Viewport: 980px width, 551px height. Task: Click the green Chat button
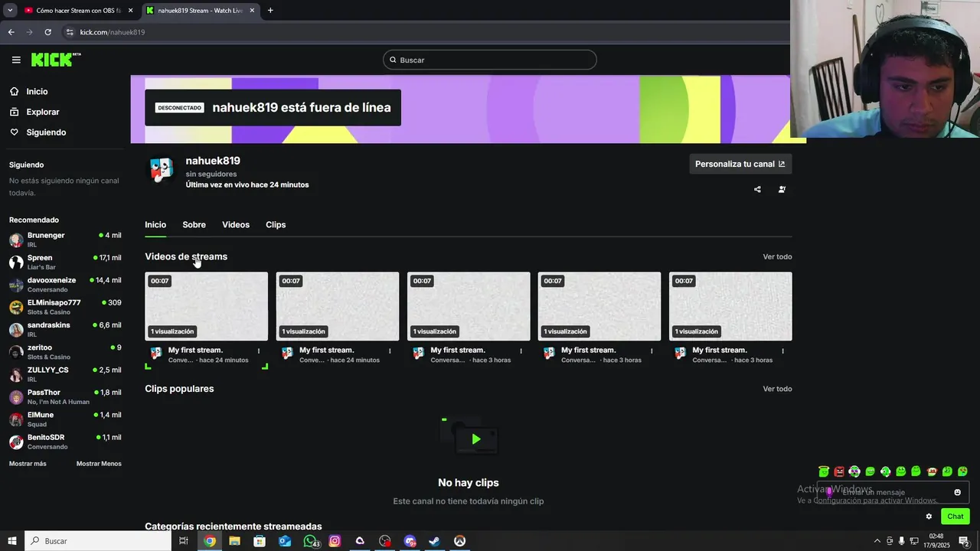point(955,517)
